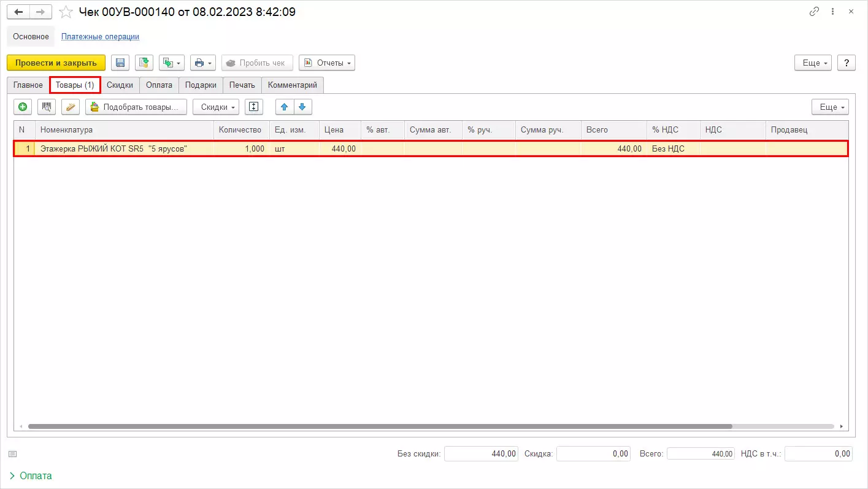Switch to the Главное tab
Screen dimensions: 868x489
pos(28,85)
